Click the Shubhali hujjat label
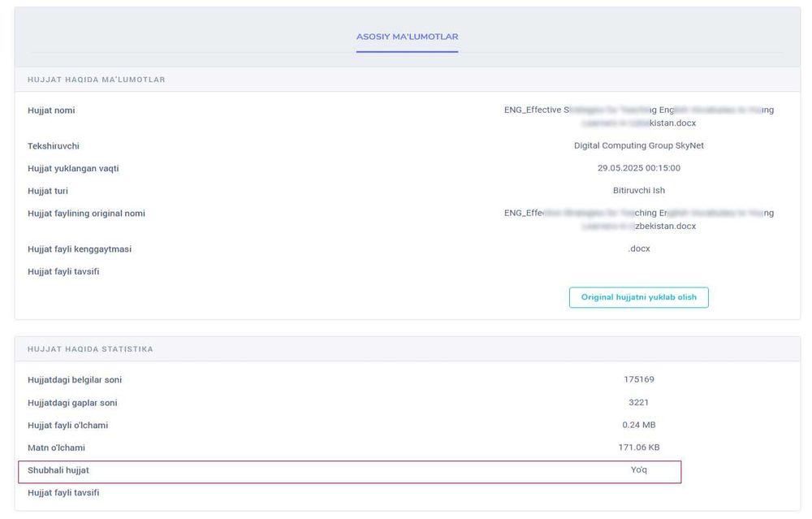The image size is (812, 519). click(x=64, y=470)
